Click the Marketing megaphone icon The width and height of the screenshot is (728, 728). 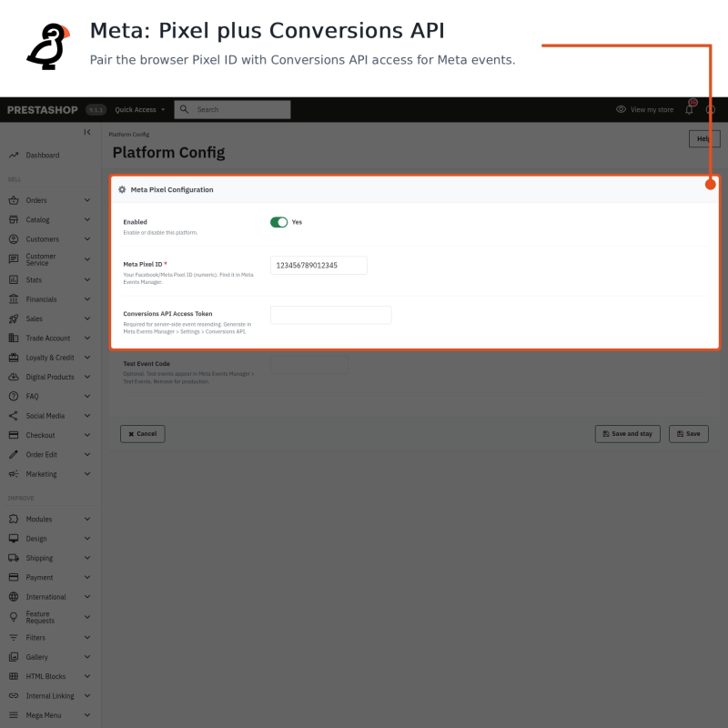tap(14, 474)
